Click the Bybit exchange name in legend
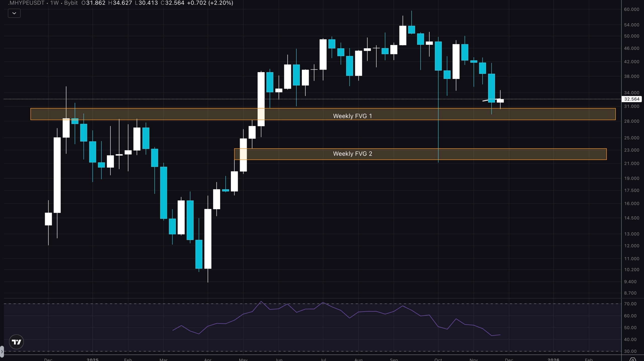 coord(71,3)
